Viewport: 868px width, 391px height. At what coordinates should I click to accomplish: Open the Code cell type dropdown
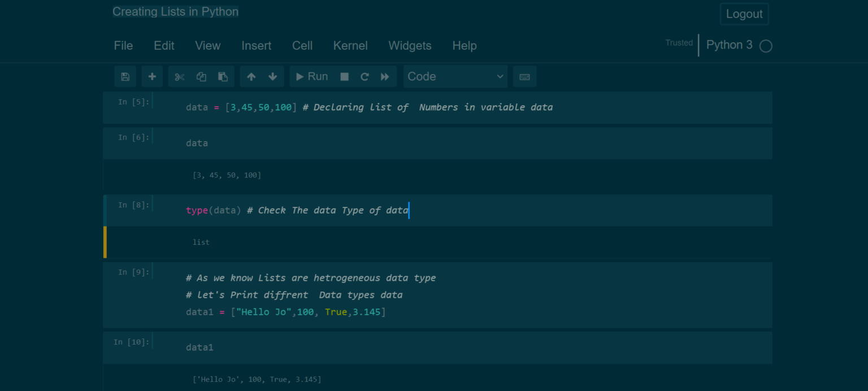tap(455, 77)
